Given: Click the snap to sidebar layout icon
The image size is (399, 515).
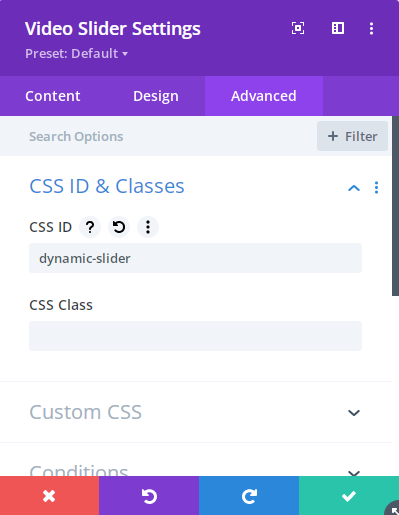Looking at the screenshot, I should point(338,28).
